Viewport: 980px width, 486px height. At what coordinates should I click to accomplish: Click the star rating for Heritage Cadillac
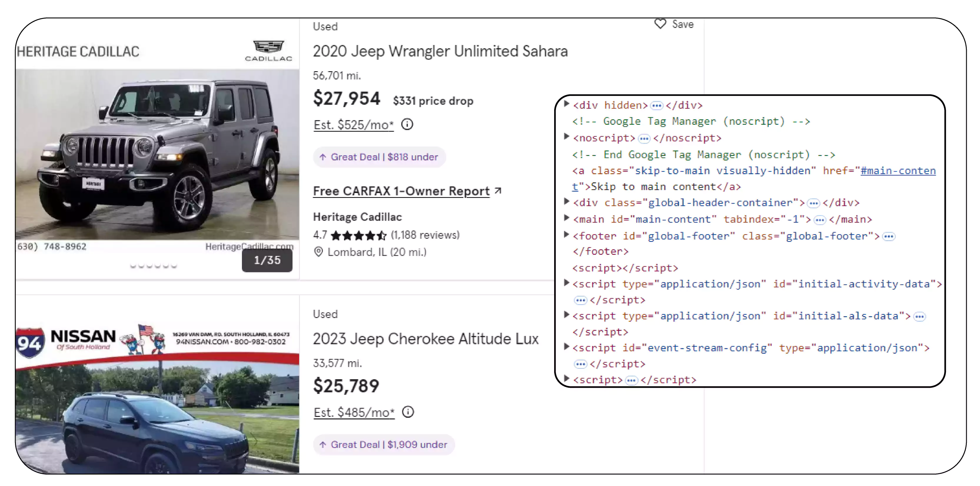point(359,236)
